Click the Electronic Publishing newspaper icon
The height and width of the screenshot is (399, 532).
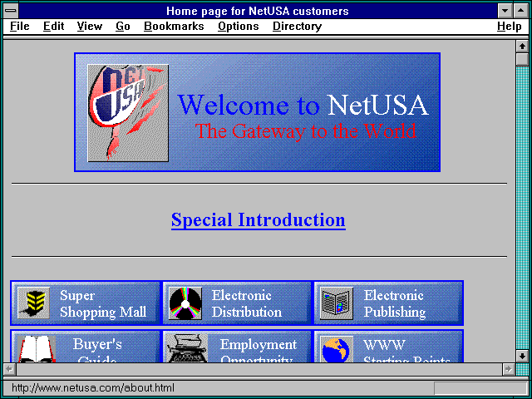coord(337,303)
